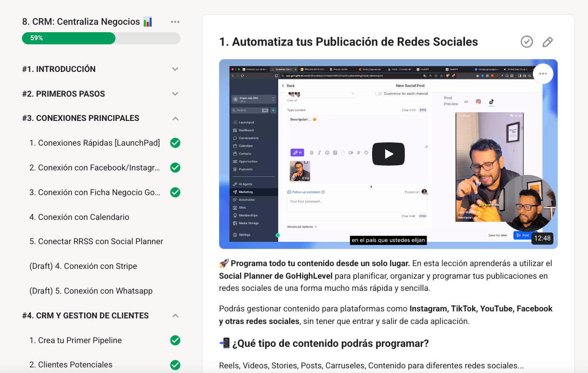
Task: Select the #2. PRIMEROS PASOS section header
Action: (64, 94)
